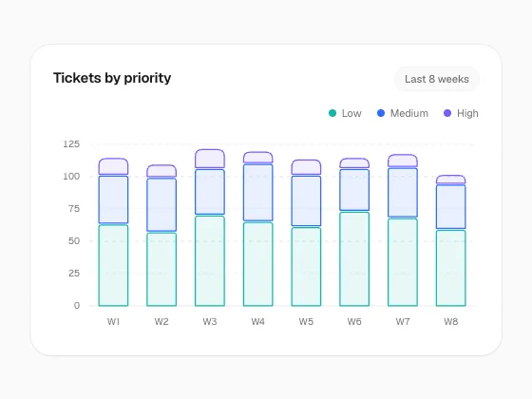Toggle the High series in the legend
The image size is (532, 399).
(x=461, y=113)
